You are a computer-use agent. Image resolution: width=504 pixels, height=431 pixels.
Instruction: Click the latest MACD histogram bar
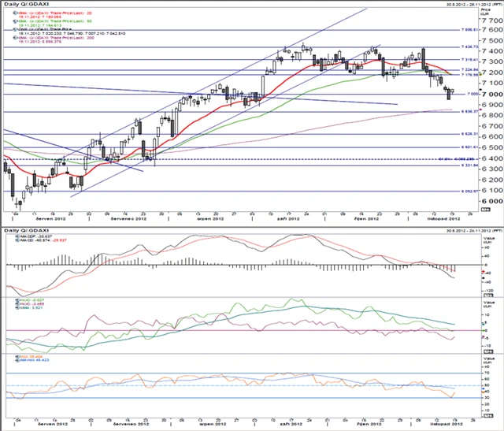click(x=455, y=268)
